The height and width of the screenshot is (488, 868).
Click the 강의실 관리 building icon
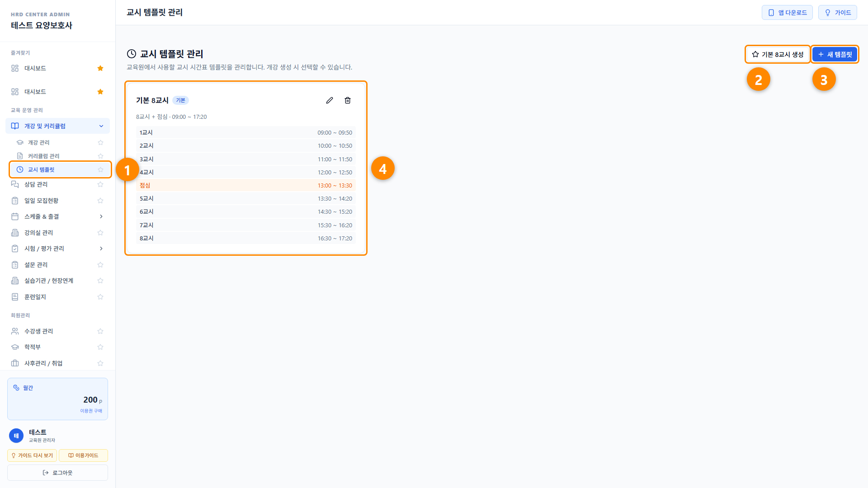pos(15,233)
